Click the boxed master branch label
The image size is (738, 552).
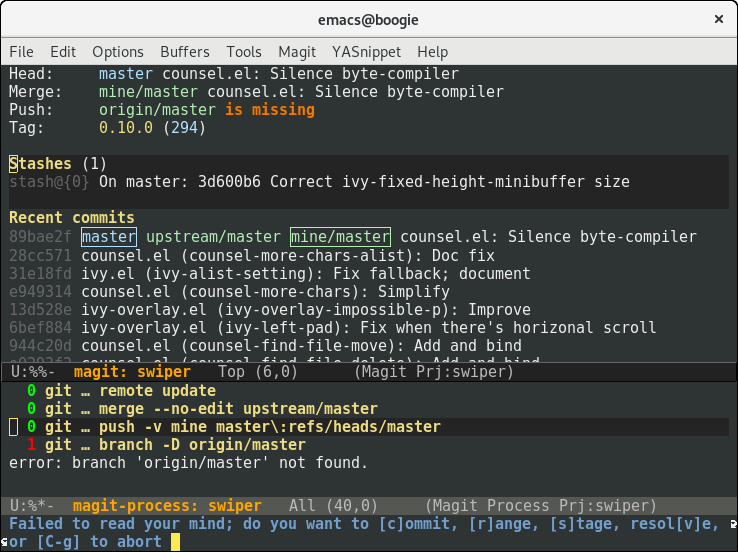[x=109, y=237]
